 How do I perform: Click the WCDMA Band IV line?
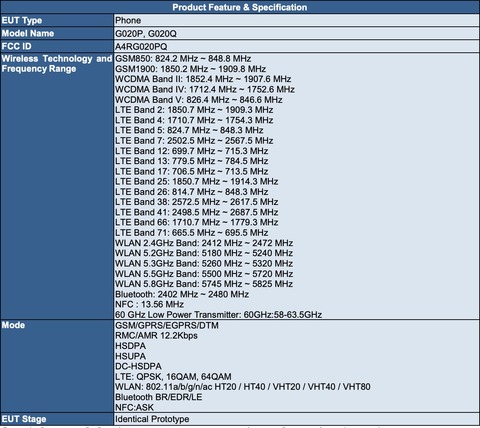[205, 89]
